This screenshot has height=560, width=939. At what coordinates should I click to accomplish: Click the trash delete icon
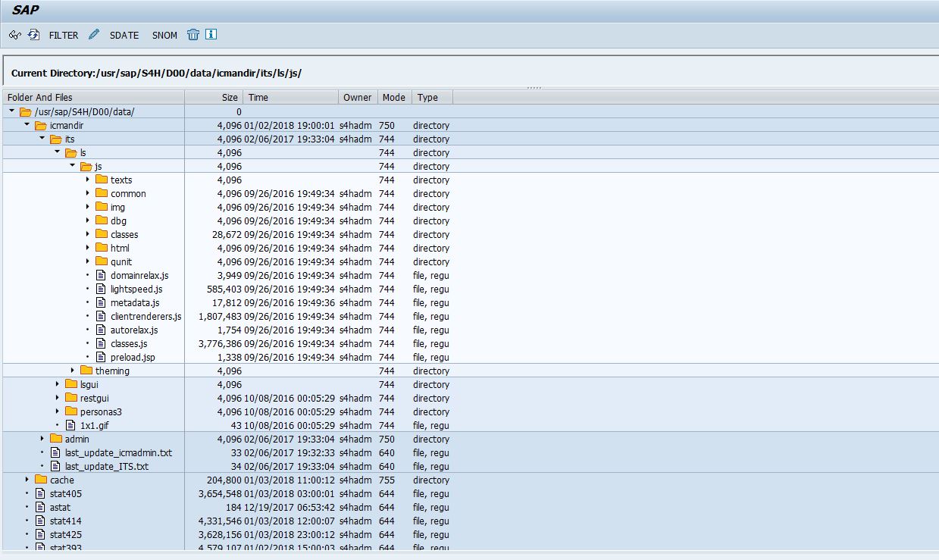[194, 34]
